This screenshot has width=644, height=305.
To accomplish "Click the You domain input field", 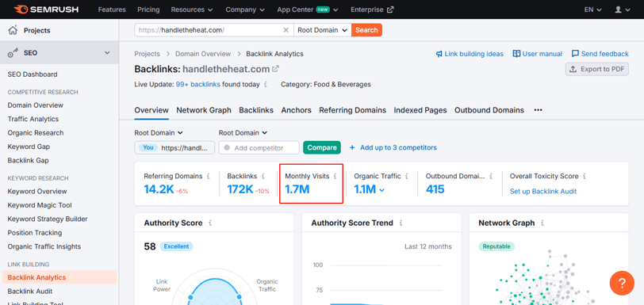I will coord(174,148).
